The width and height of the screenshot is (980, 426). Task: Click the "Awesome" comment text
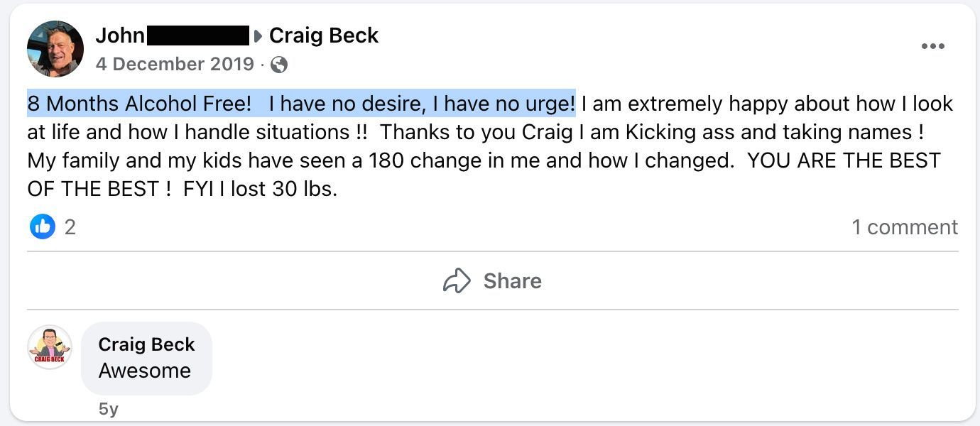145,371
